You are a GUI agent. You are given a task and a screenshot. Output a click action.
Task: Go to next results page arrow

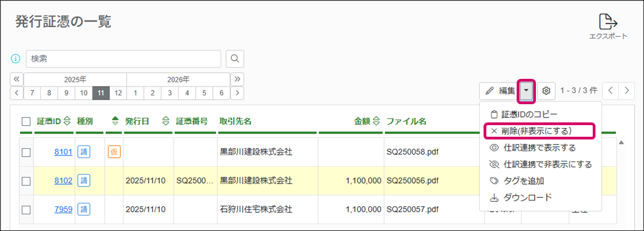tap(626, 90)
